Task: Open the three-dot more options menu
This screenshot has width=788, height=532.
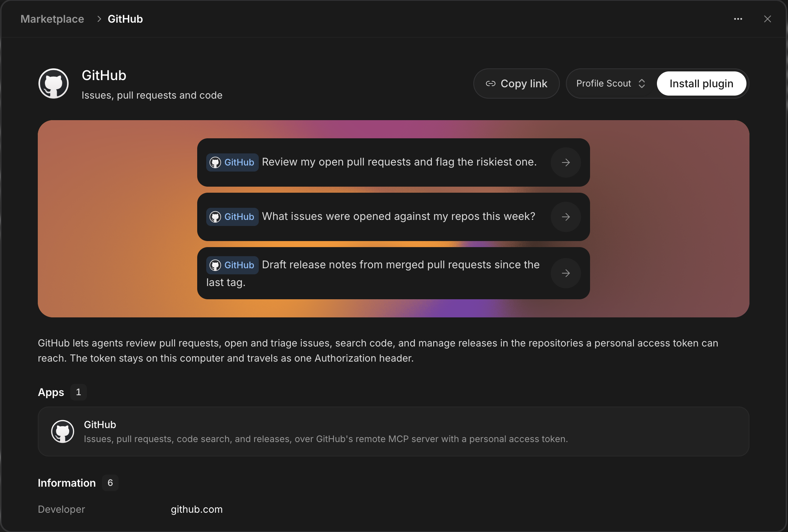Action: point(738,19)
